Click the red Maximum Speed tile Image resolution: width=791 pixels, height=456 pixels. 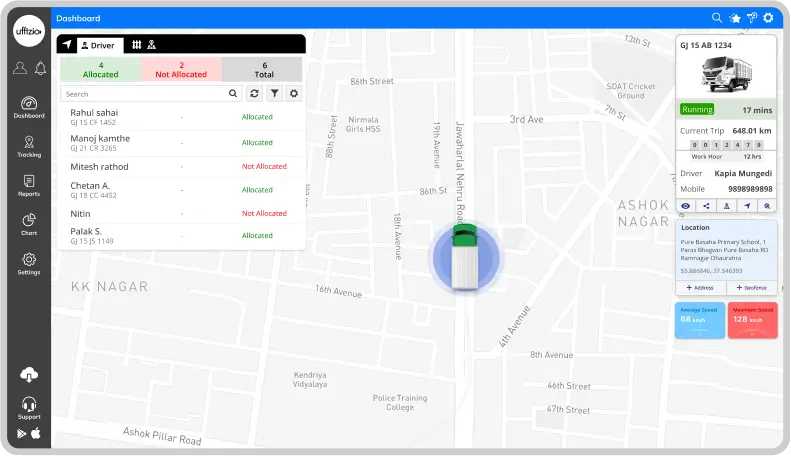[752, 320]
